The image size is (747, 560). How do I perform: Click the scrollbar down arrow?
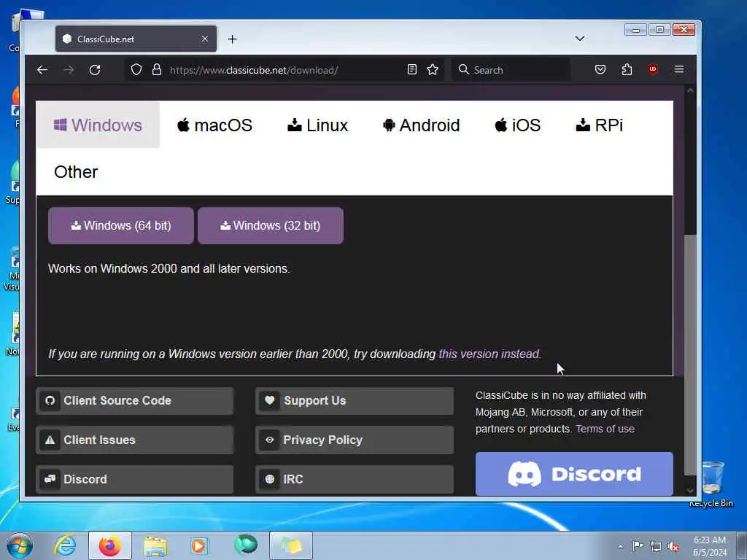coord(690,490)
